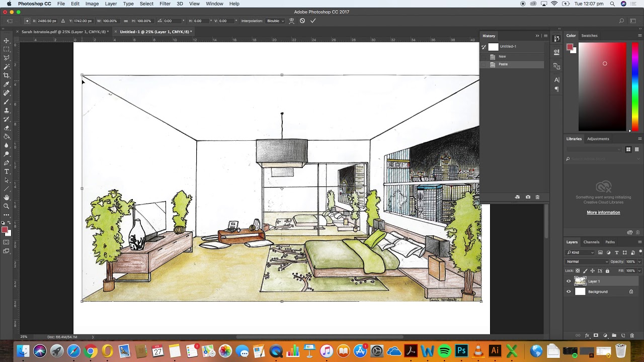Select the Clone Stamp tool
Screen dimensions: 644x362
pyautogui.click(x=7, y=110)
